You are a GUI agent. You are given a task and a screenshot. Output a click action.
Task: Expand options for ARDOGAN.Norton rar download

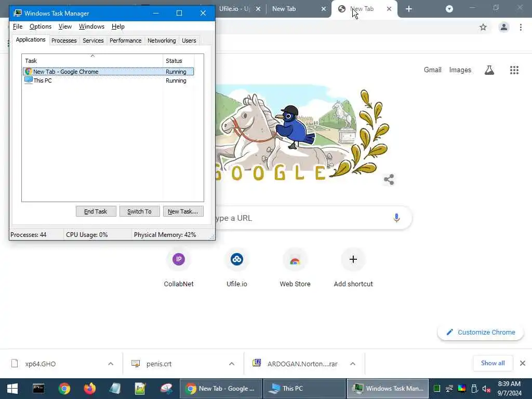pyautogui.click(x=353, y=364)
